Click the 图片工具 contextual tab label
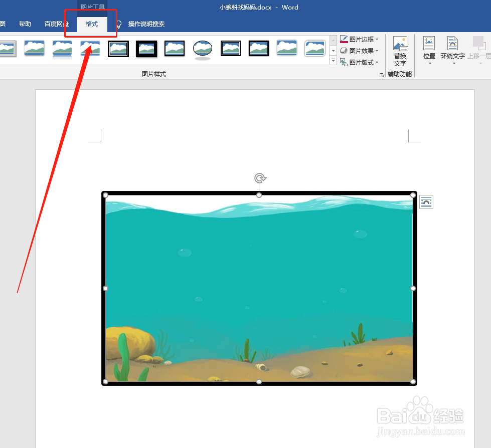The width and height of the screenshot is (491, 448). pyautogui.click(x=93, y=7)
